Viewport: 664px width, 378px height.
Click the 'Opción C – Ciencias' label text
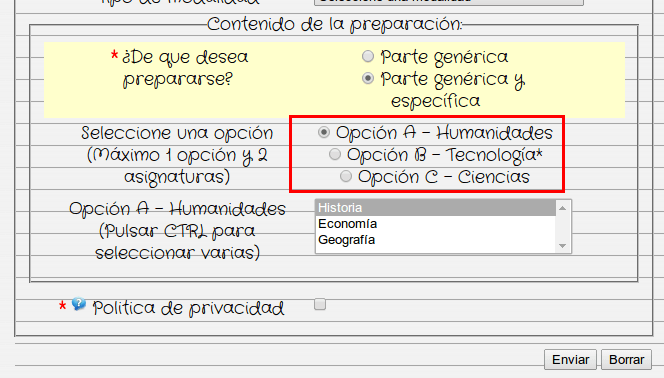point(444,177)
